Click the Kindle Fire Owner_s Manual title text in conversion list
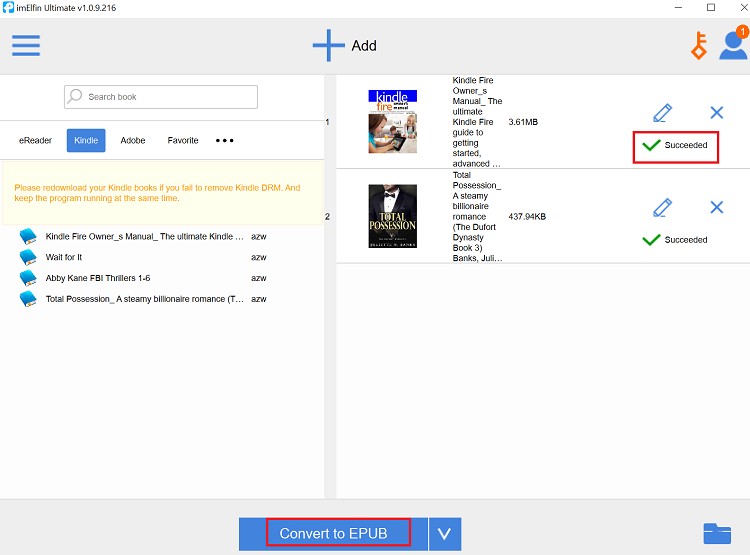This screenshot has height=555, width=750. tap(477, 122)
